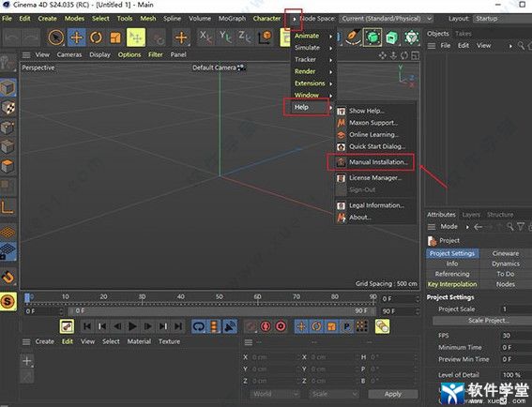Viewport: 532px width, 407px height.
Task: Click the Project Scale input field
Action: (516, 309)
